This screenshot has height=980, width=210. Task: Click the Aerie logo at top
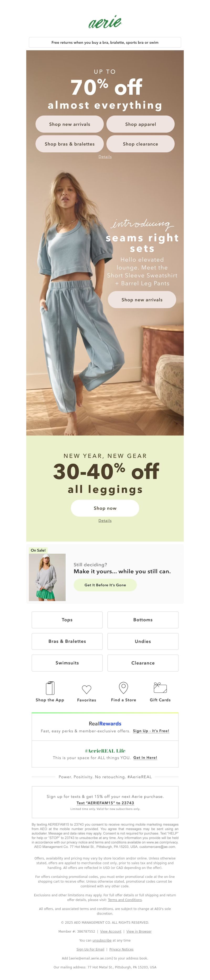pyautogui.click(x=105, y=22)
